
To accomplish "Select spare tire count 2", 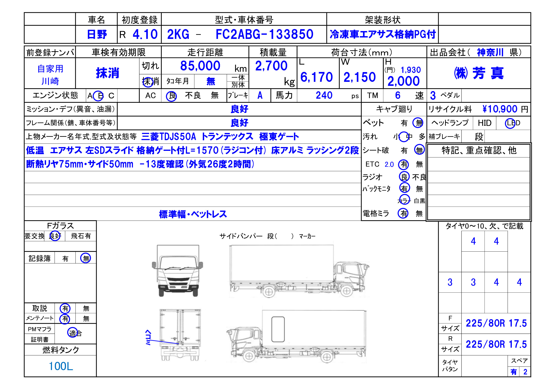I will [x=525, y=372].
